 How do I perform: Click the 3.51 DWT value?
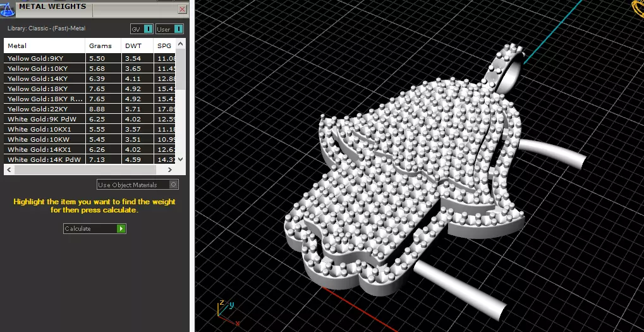click(x=133, y=139)
